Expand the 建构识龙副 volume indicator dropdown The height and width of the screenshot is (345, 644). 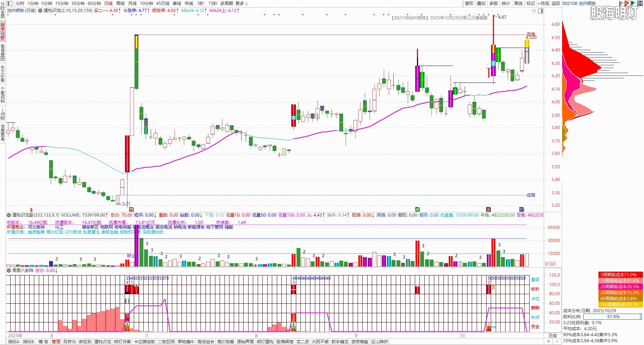click(x=9, y=215)
